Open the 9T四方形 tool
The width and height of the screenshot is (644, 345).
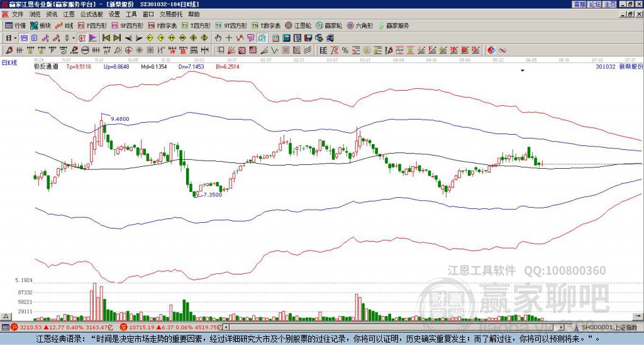pos(231,25)
